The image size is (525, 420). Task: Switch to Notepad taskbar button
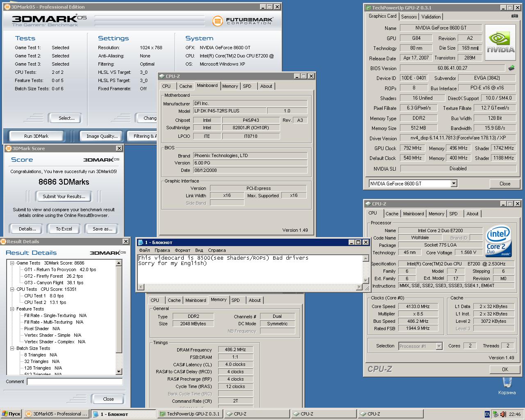123,414
